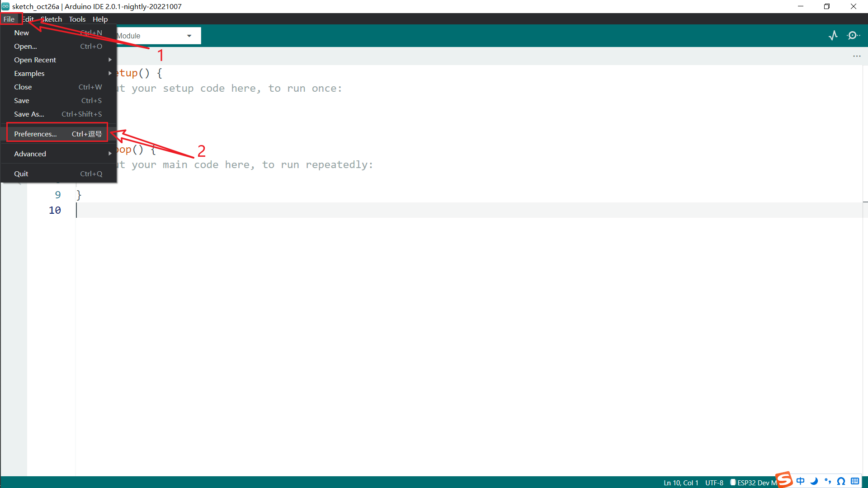Click the headset icon in the input bar
Screen dimensions: 868x488
pos(841,481)
